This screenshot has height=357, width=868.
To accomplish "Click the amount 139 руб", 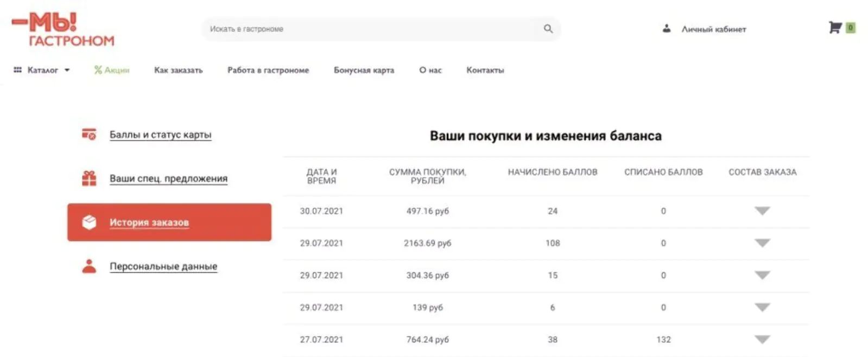I will [x=427, y=307].
